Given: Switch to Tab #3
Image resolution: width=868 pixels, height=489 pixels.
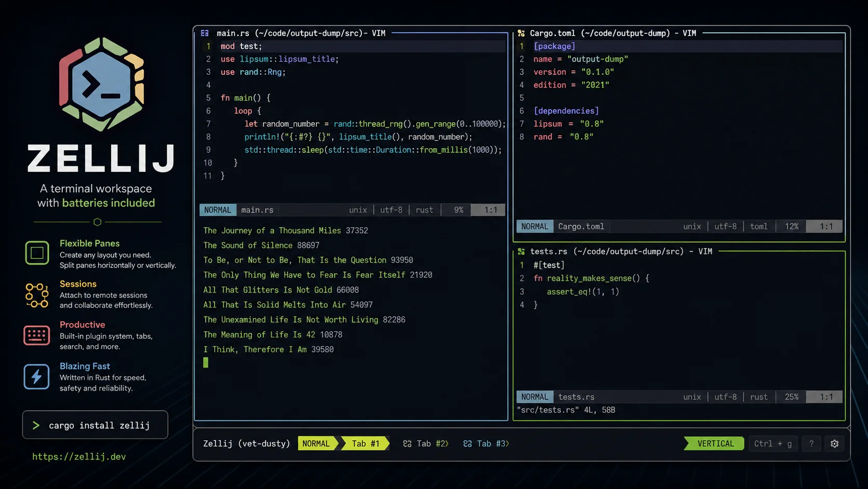Looking at the screenshot, I should pyautogui.click(x=486, y=444).
